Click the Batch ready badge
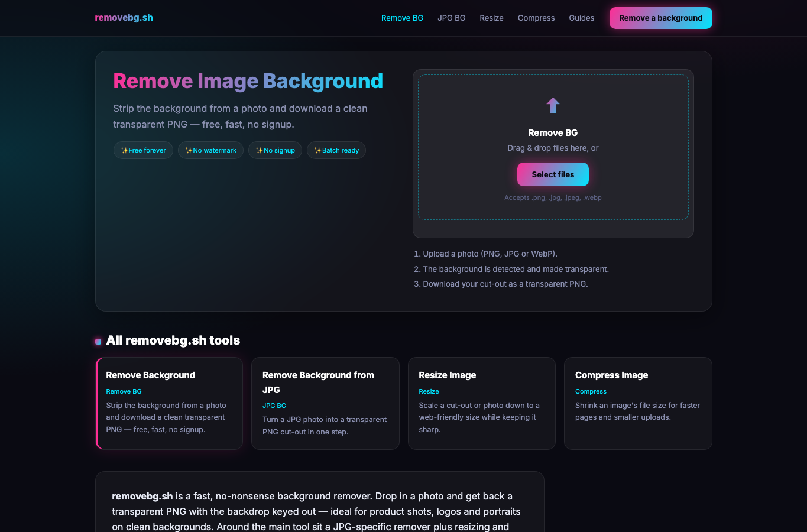 336,150
